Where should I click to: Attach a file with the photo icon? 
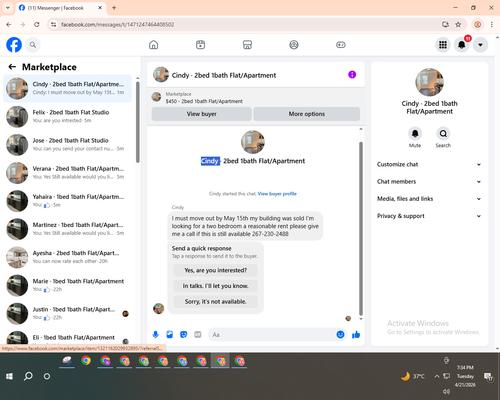pos(170,334)
